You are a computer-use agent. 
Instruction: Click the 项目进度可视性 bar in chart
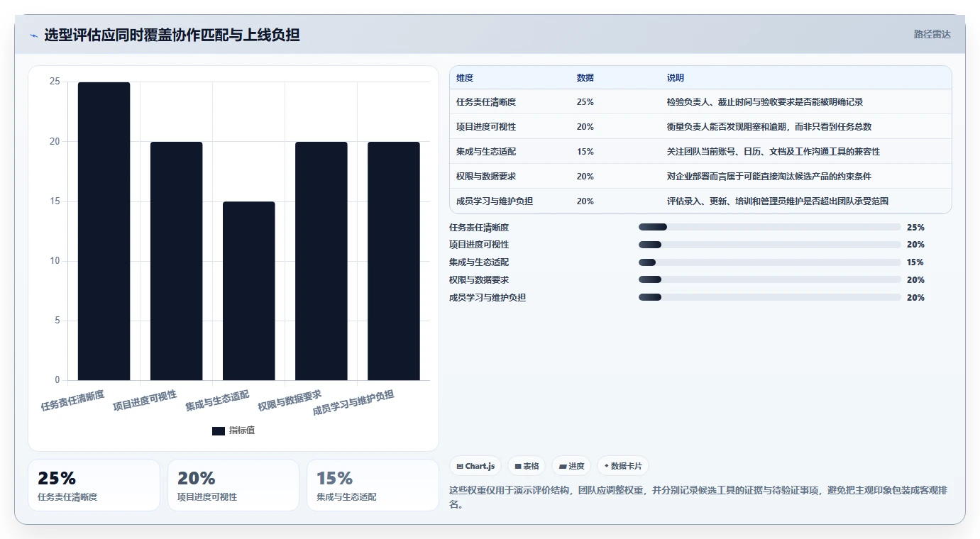[x=176, y=261]
